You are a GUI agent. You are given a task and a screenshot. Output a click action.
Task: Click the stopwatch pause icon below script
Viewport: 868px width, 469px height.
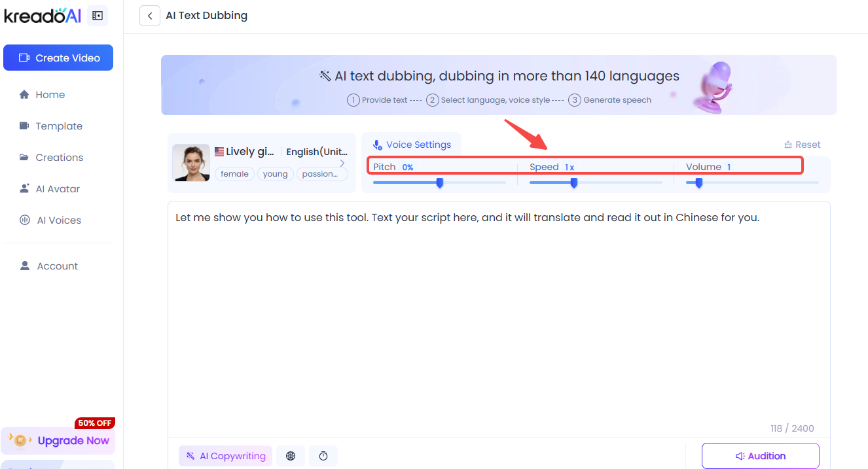pos(323,456)
